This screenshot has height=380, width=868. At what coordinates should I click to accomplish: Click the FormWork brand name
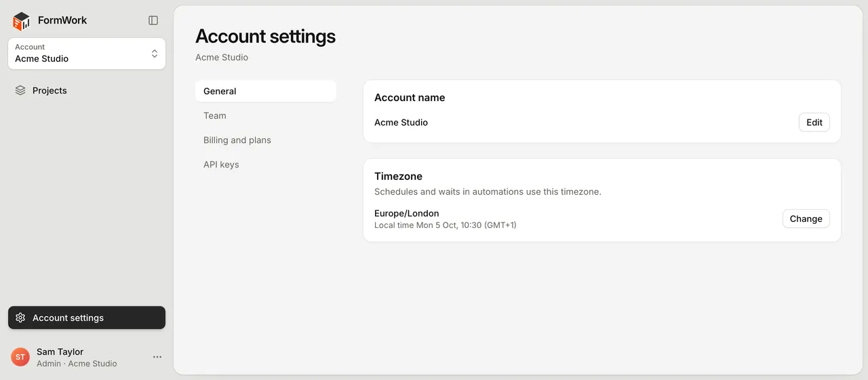pos(62,20)
